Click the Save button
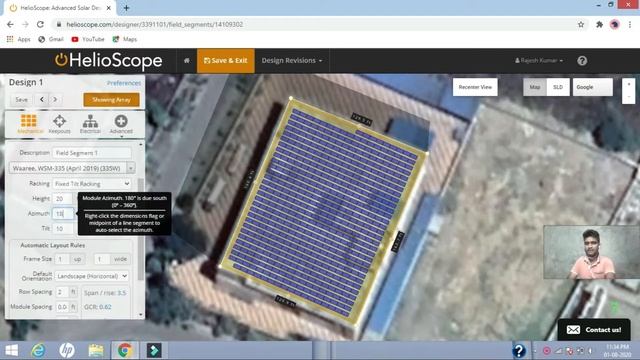640x360 pixels. click(22, 100)
